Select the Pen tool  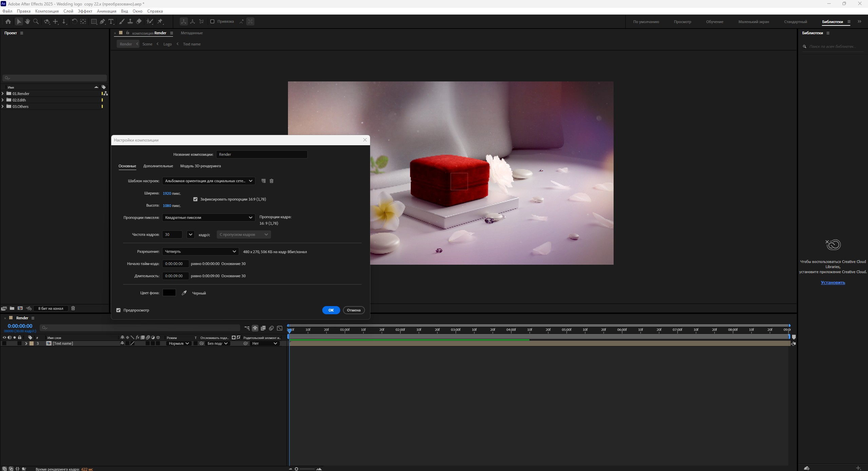[102, 21]
